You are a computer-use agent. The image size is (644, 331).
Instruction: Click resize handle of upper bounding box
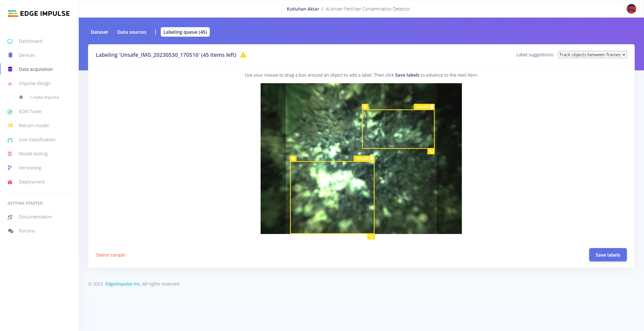[431, 152]
